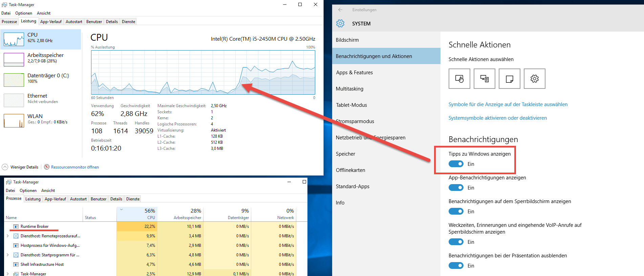Screen dimensions: 644x276
Task: Open Benutzer tab in lower Task-Manager
Action: click(99, 199)
